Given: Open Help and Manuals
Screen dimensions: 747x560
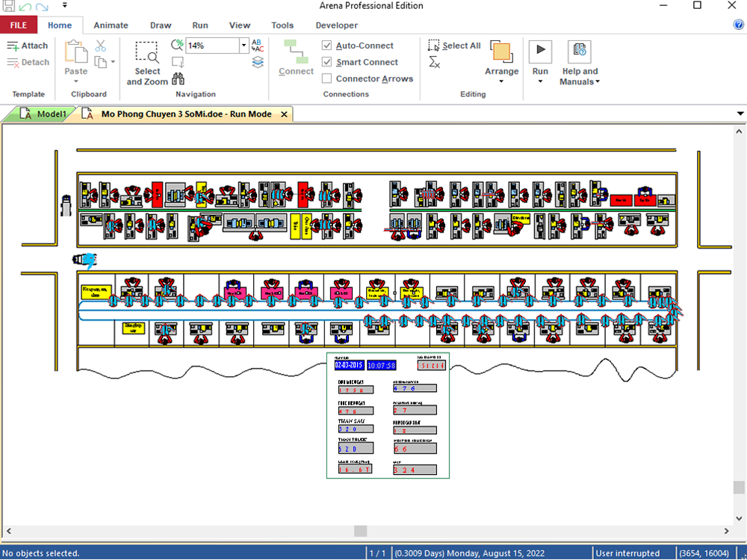Looking at the screenshot, I should click(580, 63).
